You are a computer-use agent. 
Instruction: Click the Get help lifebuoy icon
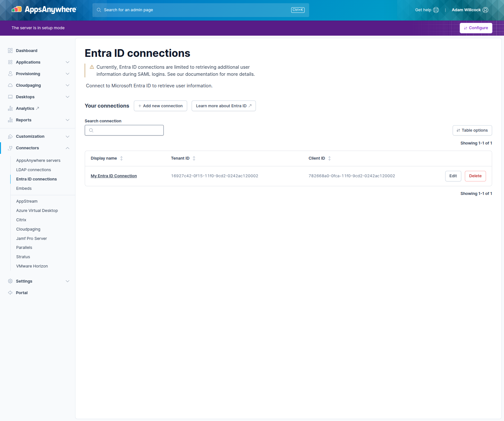coord(436,10)
